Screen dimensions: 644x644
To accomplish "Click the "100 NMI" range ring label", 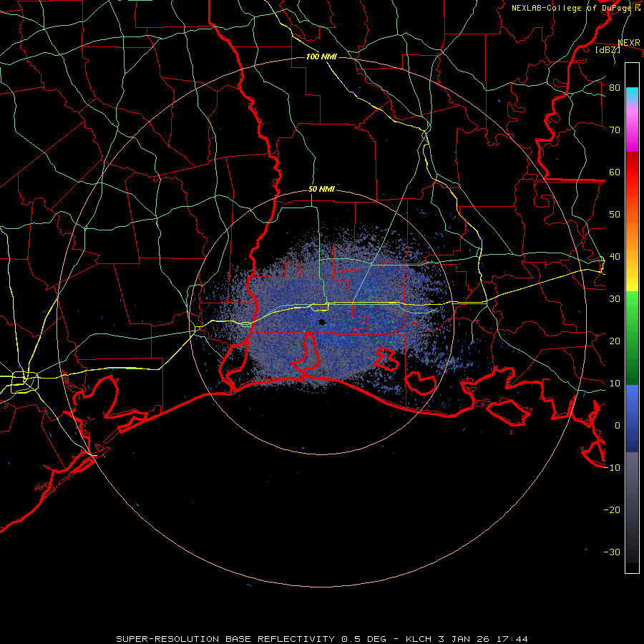I will point(321,57).
